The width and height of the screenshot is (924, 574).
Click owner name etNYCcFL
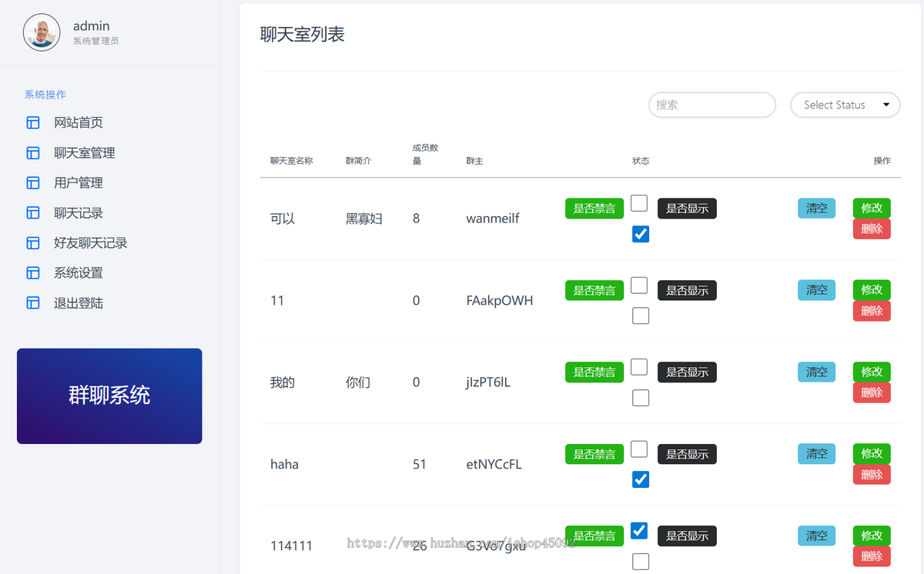[x=494, y=464]
